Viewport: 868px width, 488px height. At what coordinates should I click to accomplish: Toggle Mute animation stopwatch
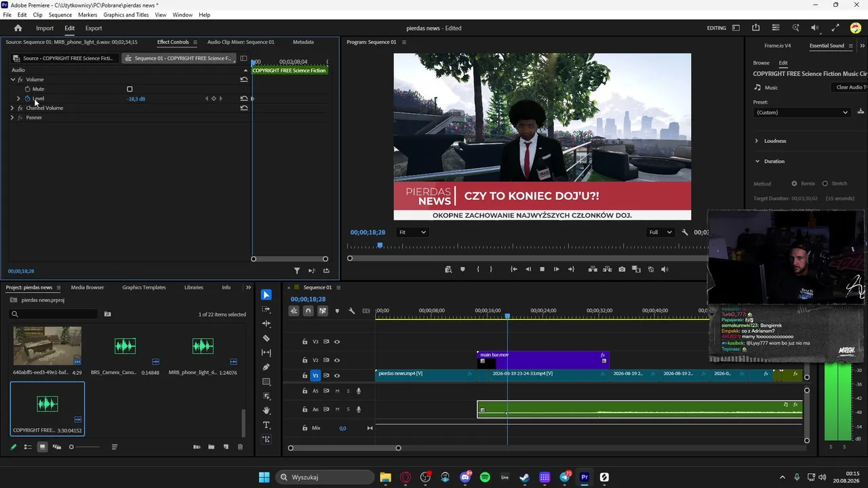pyautogui.click(x=28, y=89)
